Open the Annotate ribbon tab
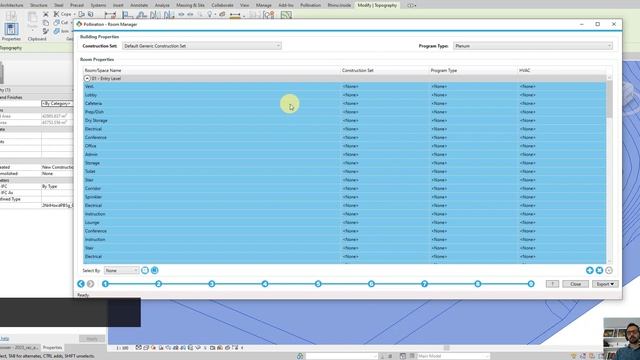This screenshot has height=360, width=640. tap(139, 5)
